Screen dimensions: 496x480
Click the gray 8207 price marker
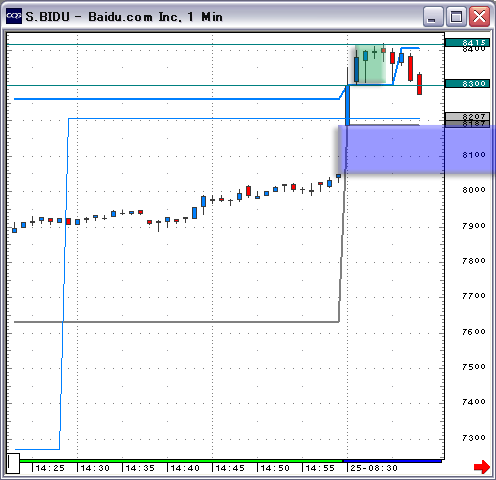pyautogui.click(x=467, y=116)
